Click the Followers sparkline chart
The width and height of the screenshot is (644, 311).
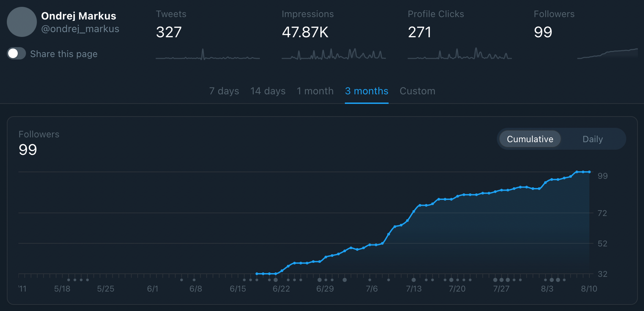607,54
